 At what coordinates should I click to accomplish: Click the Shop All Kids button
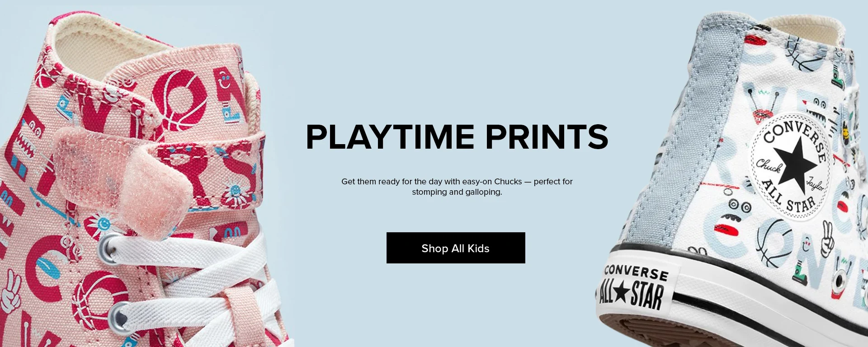click(456, 248)
